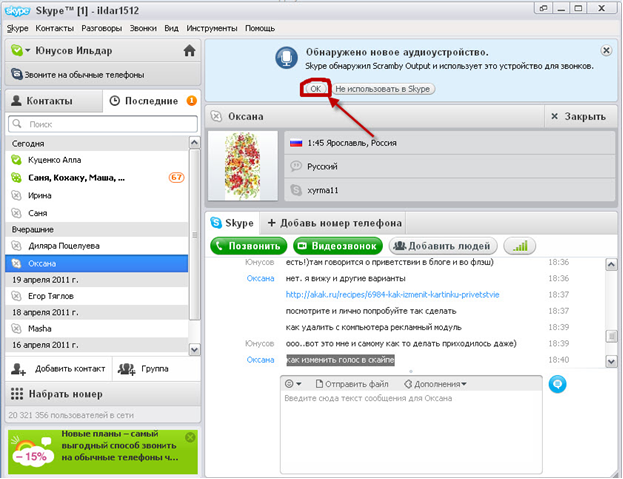Click green Позвонить call button
The image size is (623, 479).
pyautogui.click(x=249, y=246)
